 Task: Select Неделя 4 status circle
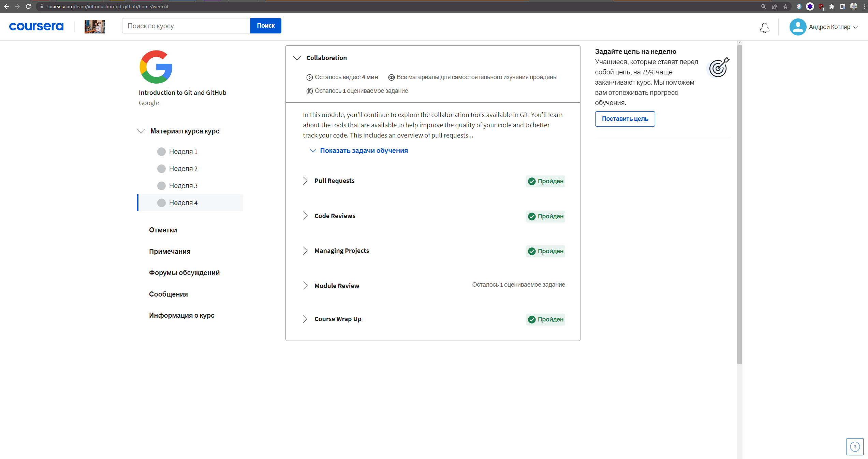coord(161,203)
